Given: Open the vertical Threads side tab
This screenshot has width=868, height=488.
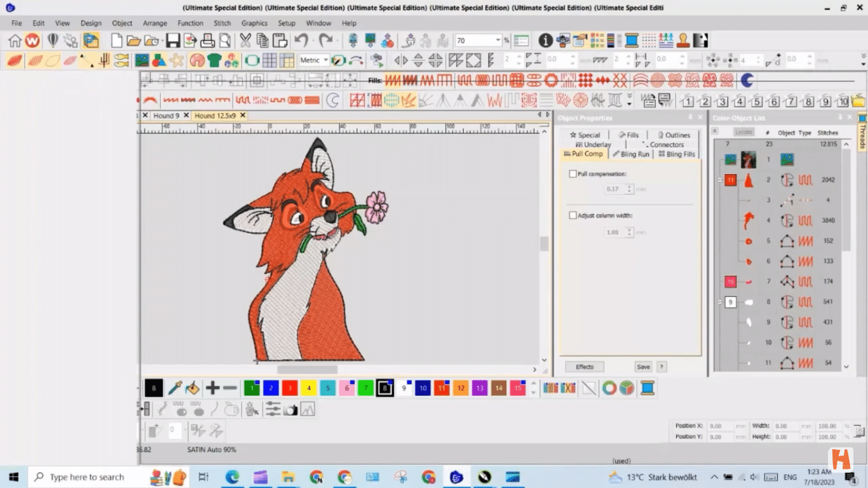Looking at the screenshot, I should click(x=862, y=133).
